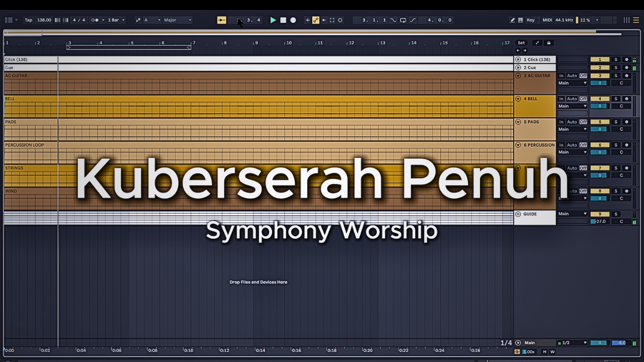Switch to Session view icon
Viewport: 644px width, 362px height.
[626, 20]
